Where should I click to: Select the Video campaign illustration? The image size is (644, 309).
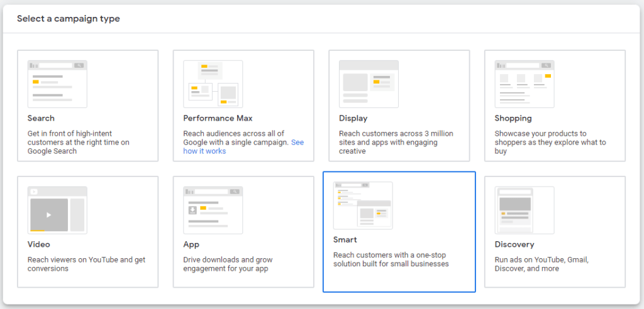[x=57, y=210]
